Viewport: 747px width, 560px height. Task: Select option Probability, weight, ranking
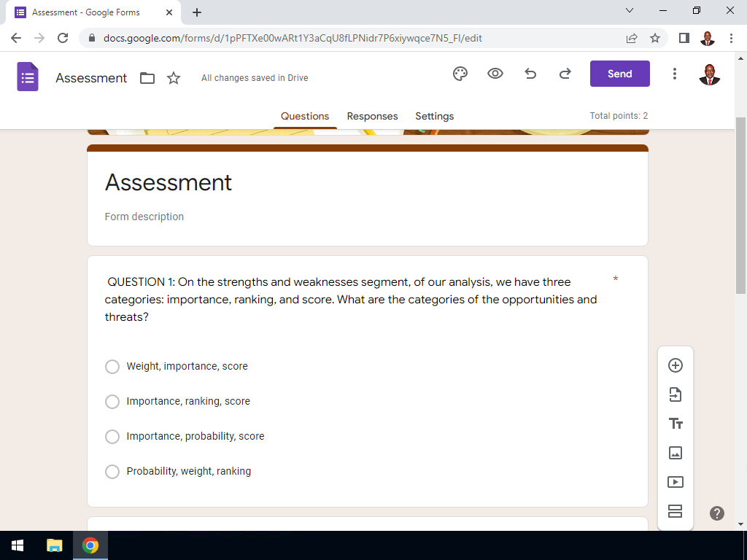112,472
